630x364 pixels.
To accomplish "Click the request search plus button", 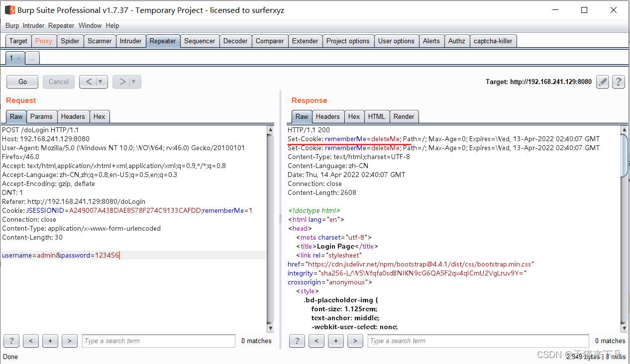I will click(x=50, y=341).
